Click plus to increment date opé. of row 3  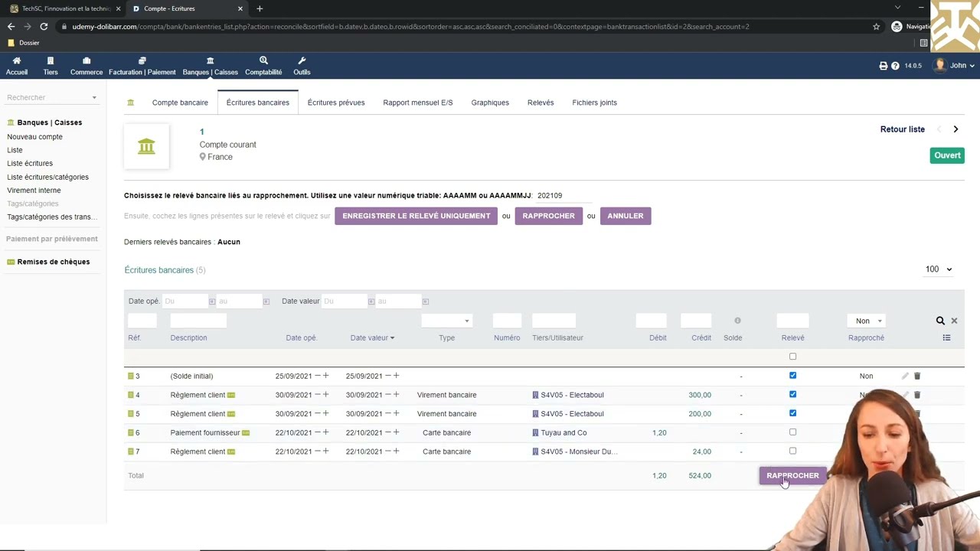[x=325, y=376]
